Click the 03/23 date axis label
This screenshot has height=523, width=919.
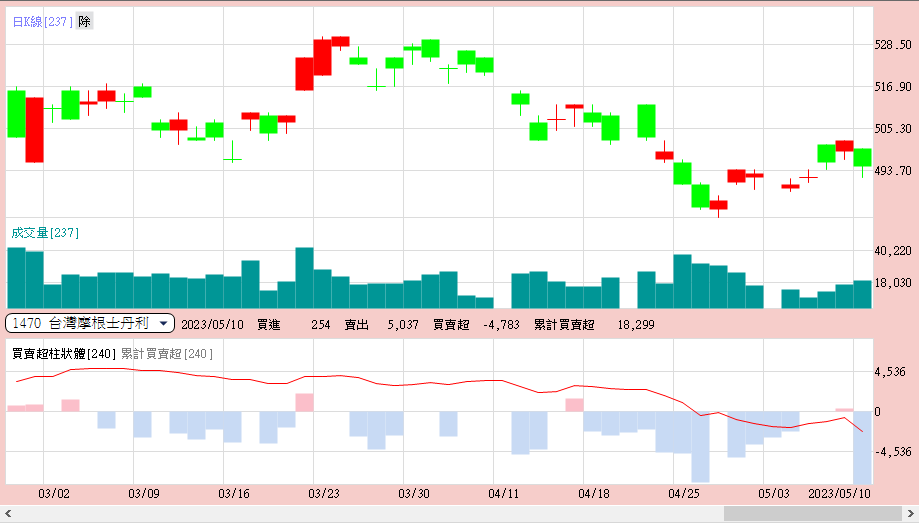324,494
